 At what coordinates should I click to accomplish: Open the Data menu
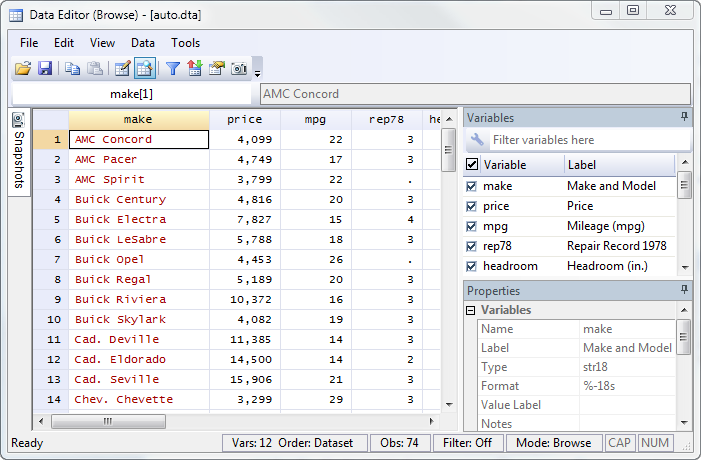pyautogui.click(x=143, y=43)
